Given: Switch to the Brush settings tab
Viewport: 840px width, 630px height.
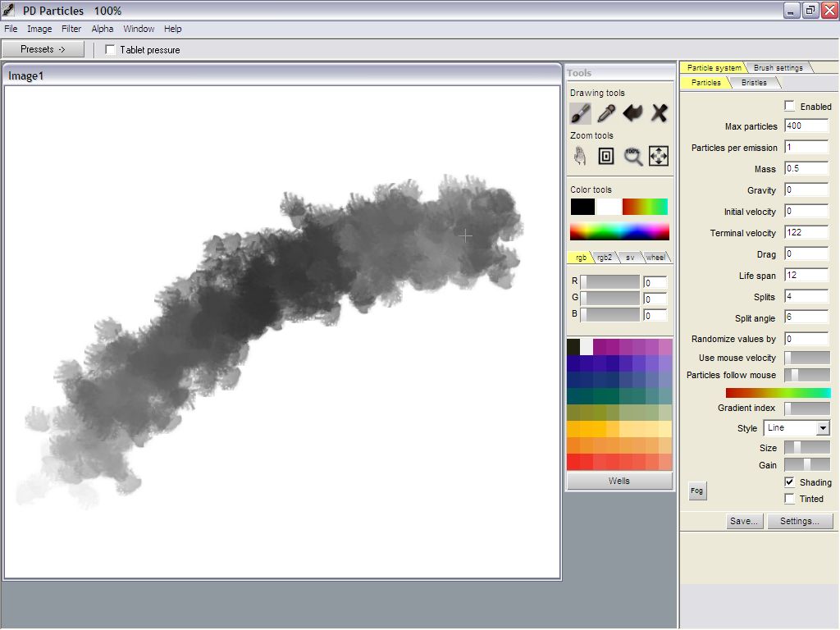Looking at the screenshot, I should click(x=778, y=68).
